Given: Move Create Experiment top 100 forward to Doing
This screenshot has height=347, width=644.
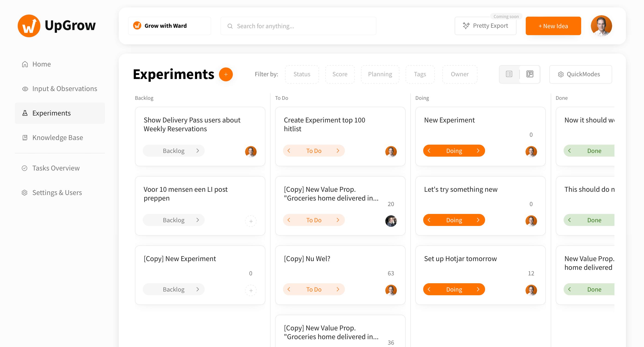Looking at the screenshot, I should coord(338,150).
